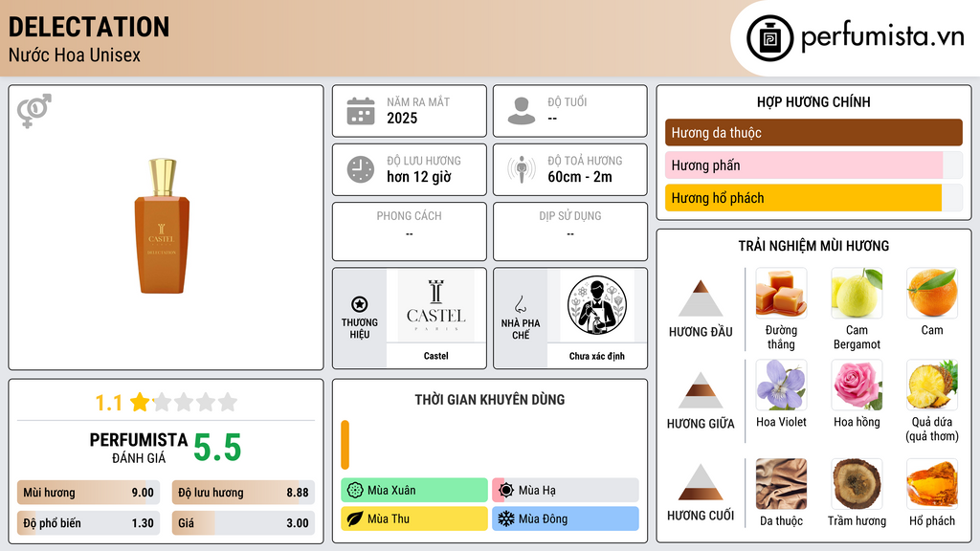Select the Mùa Xuân season tag
The image size is (980, 551).
click(x=414, y=491)
